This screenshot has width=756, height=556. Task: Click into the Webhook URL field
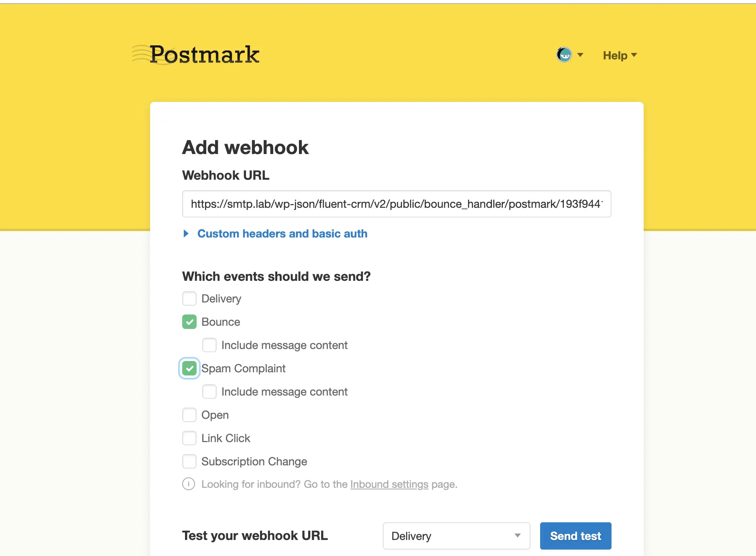coord(396,204)
